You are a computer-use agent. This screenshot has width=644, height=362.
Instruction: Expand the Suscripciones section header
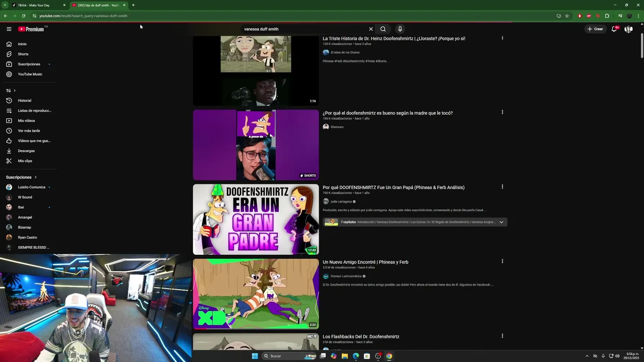coord(21,177)
